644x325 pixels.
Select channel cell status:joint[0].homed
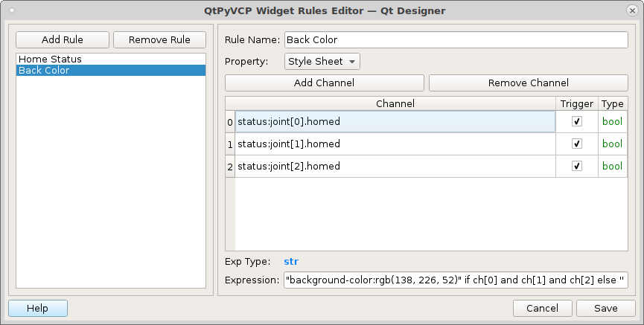395,122
